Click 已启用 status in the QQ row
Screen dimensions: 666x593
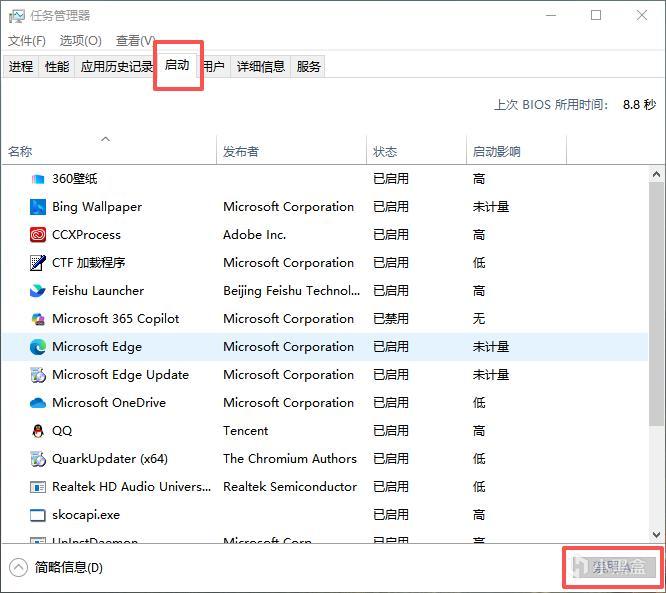tap(391, 431)
